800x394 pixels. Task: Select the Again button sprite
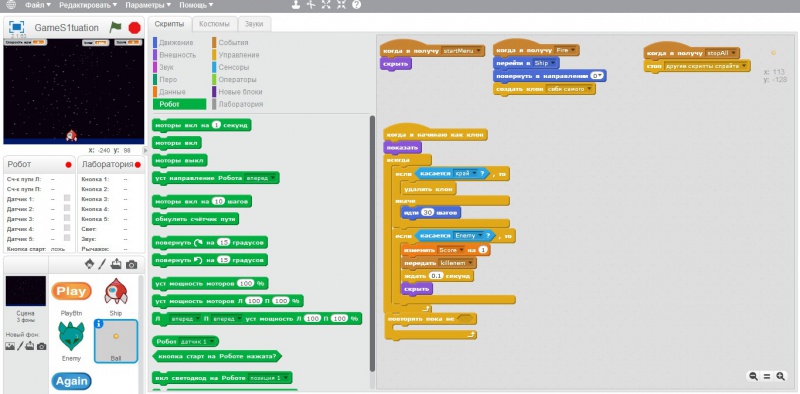point(71,381)
